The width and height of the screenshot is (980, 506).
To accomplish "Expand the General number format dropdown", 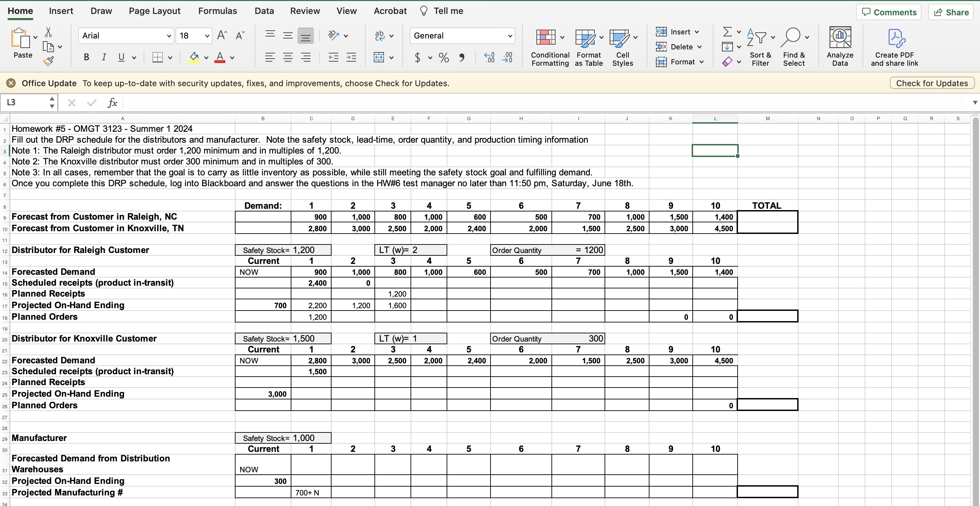I will tap(510, 36).
